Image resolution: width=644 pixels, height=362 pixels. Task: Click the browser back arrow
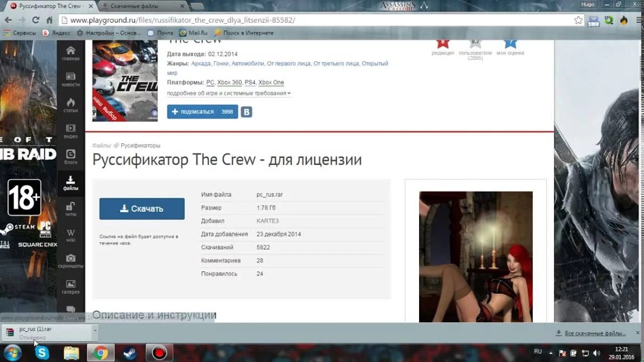point(9,20)
